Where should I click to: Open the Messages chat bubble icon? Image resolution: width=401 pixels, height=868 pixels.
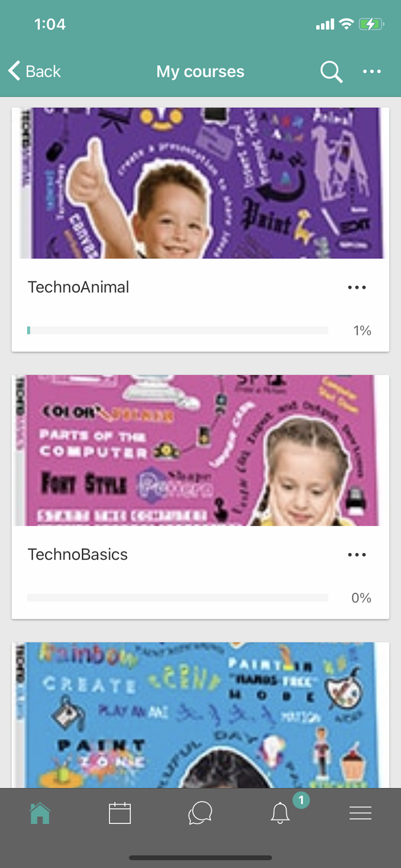tap(200, 813)
